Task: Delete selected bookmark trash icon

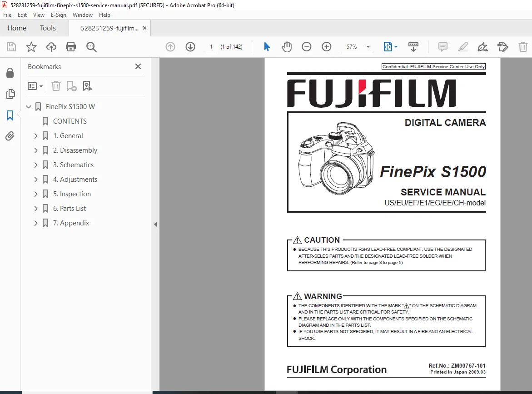Action: coord(56,86)
